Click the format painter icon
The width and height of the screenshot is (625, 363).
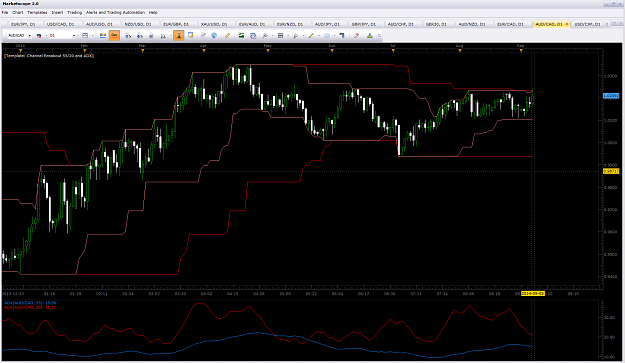tap(342, 35)
